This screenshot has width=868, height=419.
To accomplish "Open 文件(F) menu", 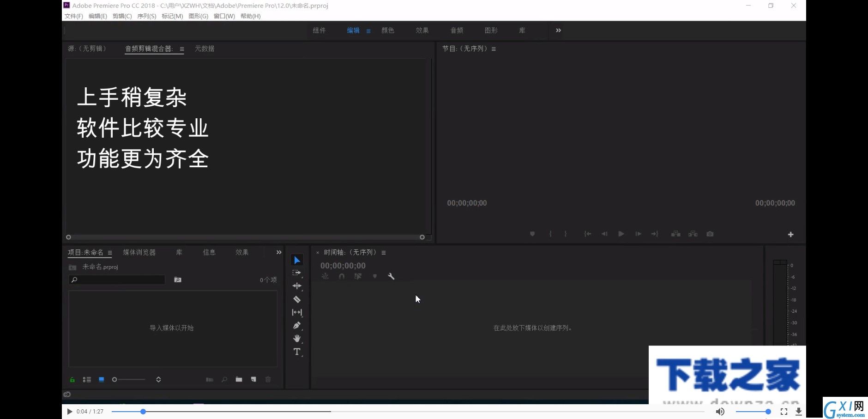I will (74, 16).
